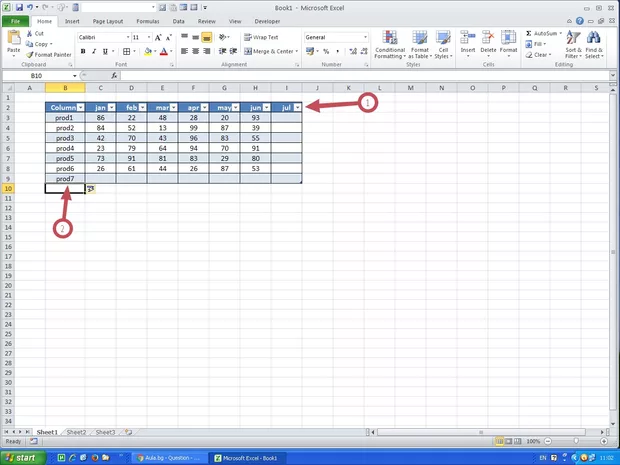The image size is (620, 465).
Task: Switch to the Formulas tab
Action: coord(148,21)
